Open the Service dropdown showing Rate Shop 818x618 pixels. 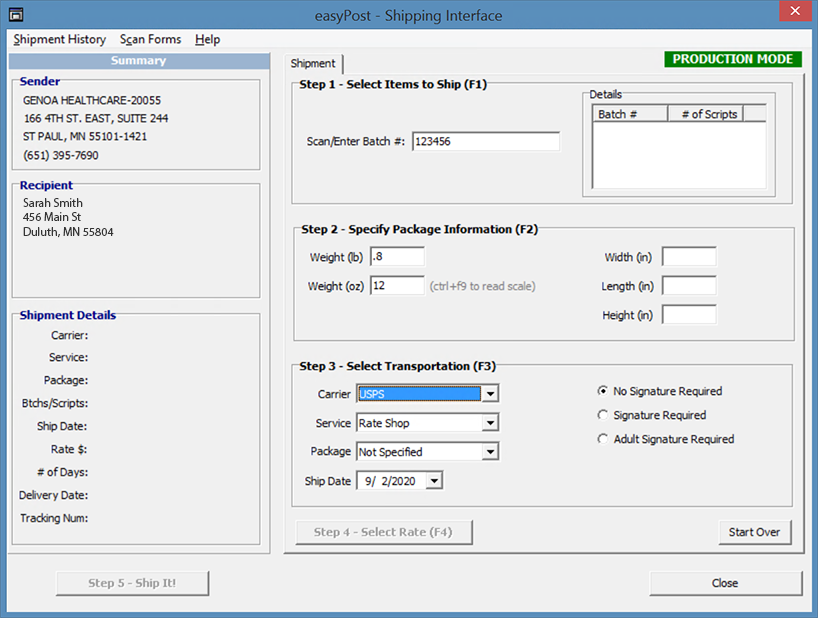489,423
